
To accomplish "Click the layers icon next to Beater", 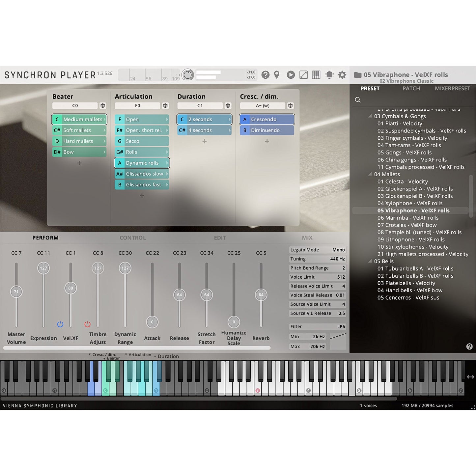I will click(103, 106).
